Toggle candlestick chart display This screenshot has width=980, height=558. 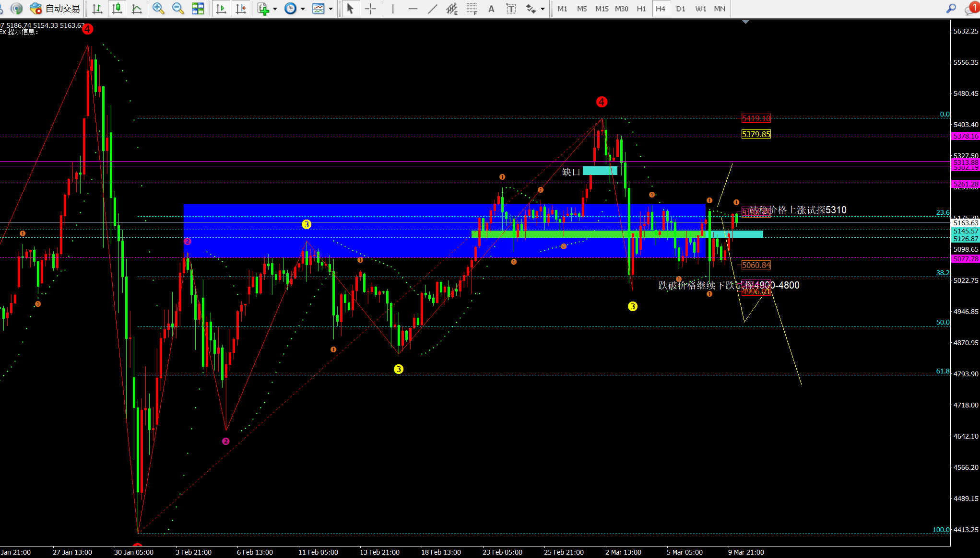(x=117, y=9)
